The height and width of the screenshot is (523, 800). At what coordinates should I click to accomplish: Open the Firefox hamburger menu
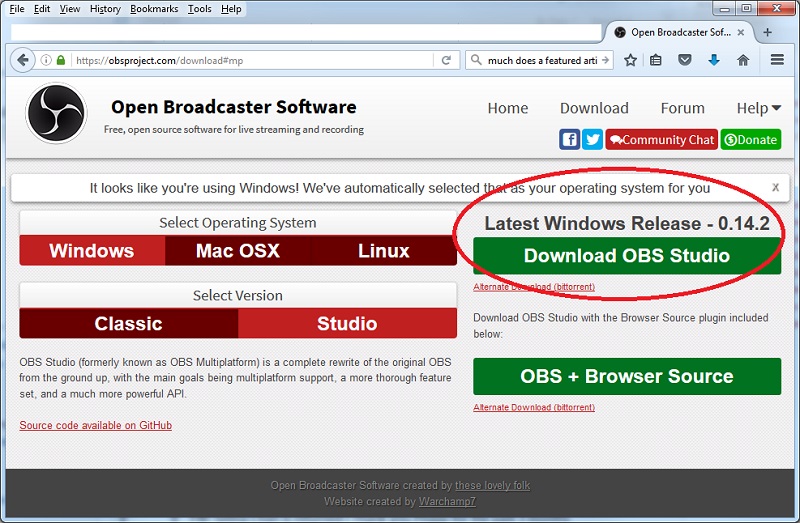tap(777, 60)
